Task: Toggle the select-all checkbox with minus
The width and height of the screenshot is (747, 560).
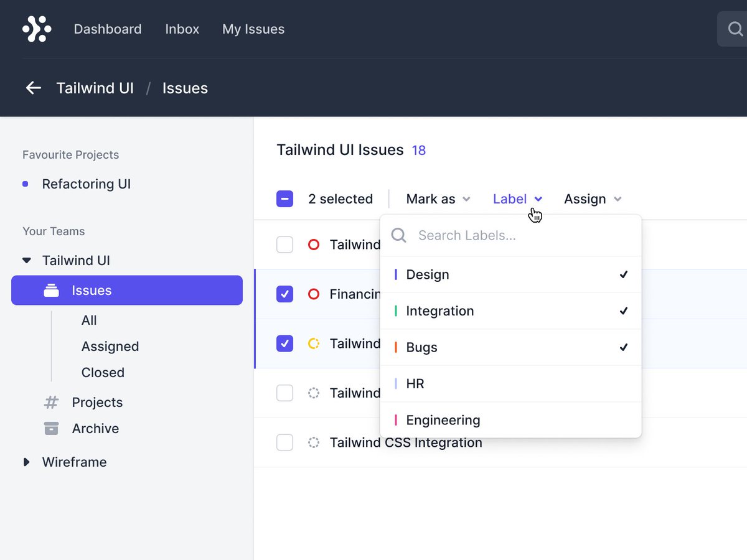Action: pos(284,199)
